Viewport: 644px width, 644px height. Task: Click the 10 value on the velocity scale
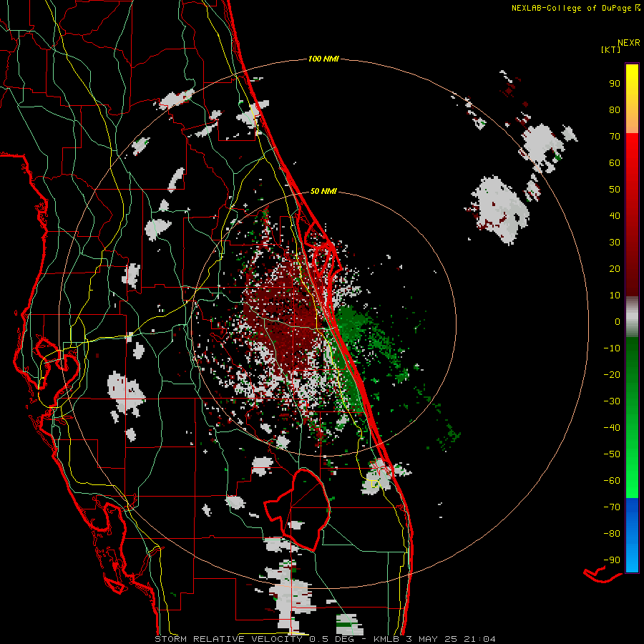[615, 296]
